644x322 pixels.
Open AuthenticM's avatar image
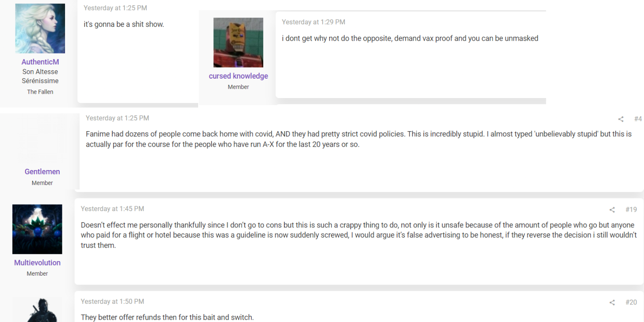tap(40, 29)
